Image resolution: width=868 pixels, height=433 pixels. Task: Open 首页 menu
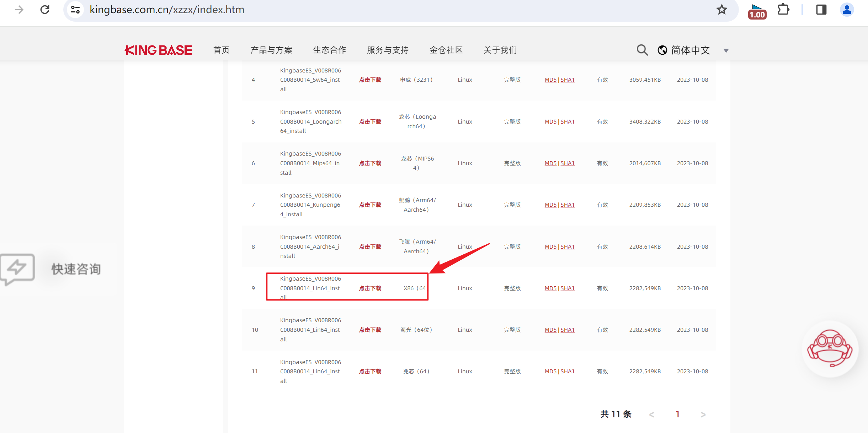tap(221, 50)
